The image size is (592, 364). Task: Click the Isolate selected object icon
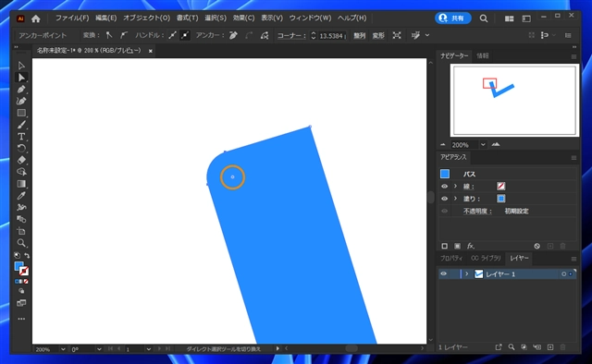click(397, 35)
